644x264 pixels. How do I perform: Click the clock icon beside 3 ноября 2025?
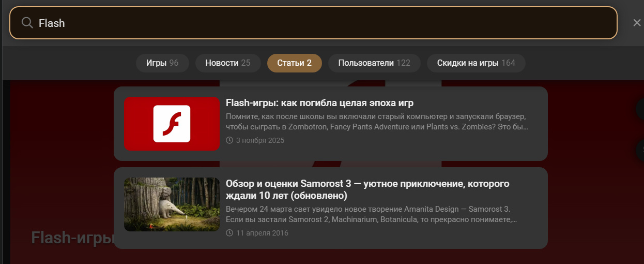[x=229, y=140]
